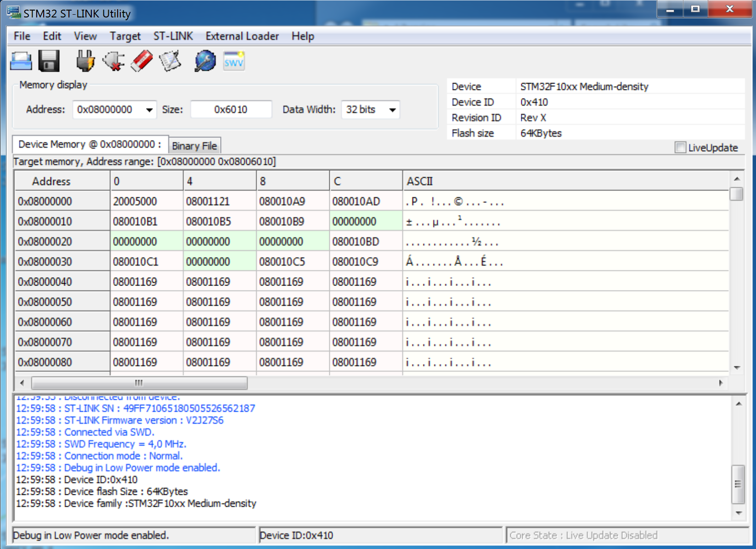
Task: Click column header C
Action: [x=366, y=181]
